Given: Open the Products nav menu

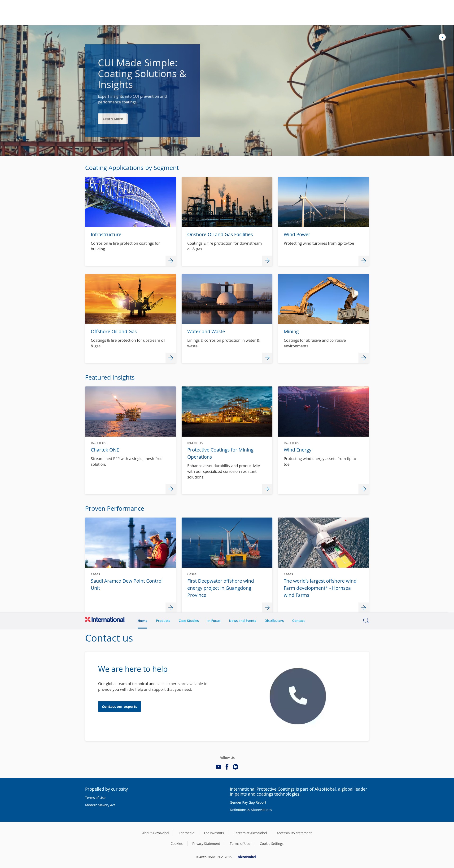Looking at the screenshot, I should point(163,621).
